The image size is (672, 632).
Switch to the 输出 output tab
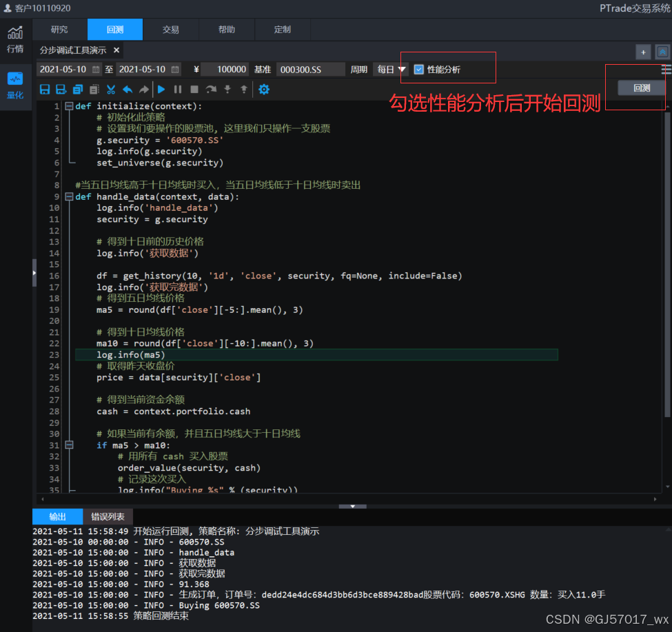coord(57,517)
